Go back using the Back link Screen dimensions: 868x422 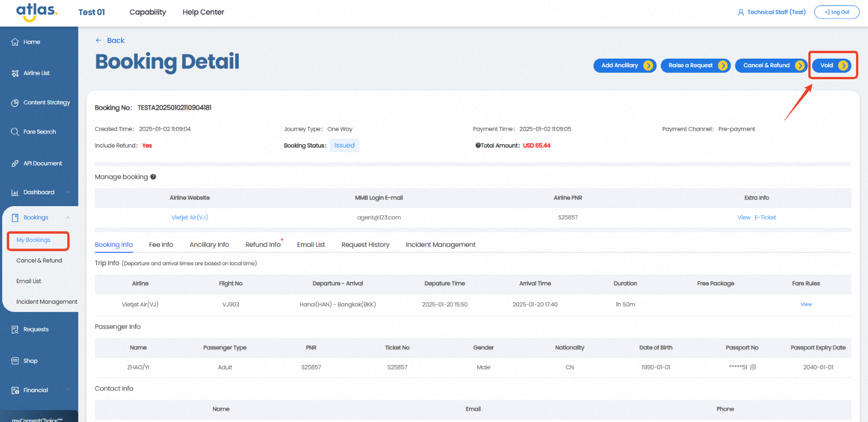110,41
